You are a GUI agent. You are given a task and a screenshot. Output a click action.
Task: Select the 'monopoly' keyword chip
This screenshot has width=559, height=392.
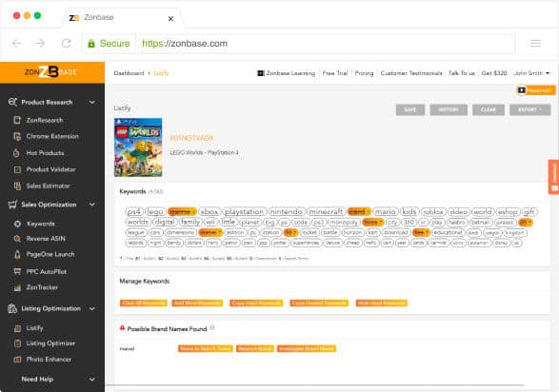pyautogui.click(x=344, y=223)
